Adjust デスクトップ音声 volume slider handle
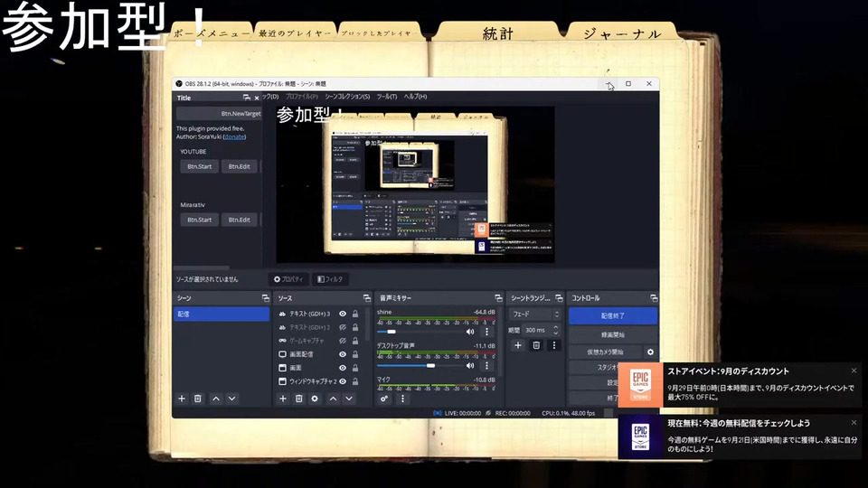This screenshot has height=488, width=868. pyautogui.click(x=430, y=366)
